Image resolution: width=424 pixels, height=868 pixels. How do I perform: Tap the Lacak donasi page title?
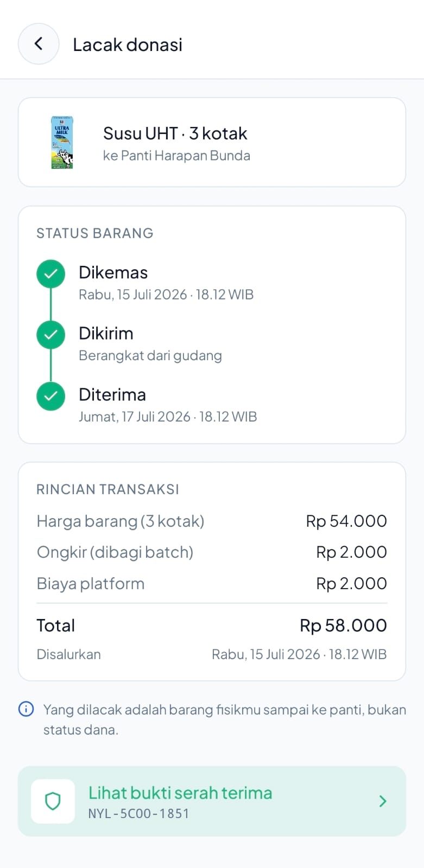128,44
